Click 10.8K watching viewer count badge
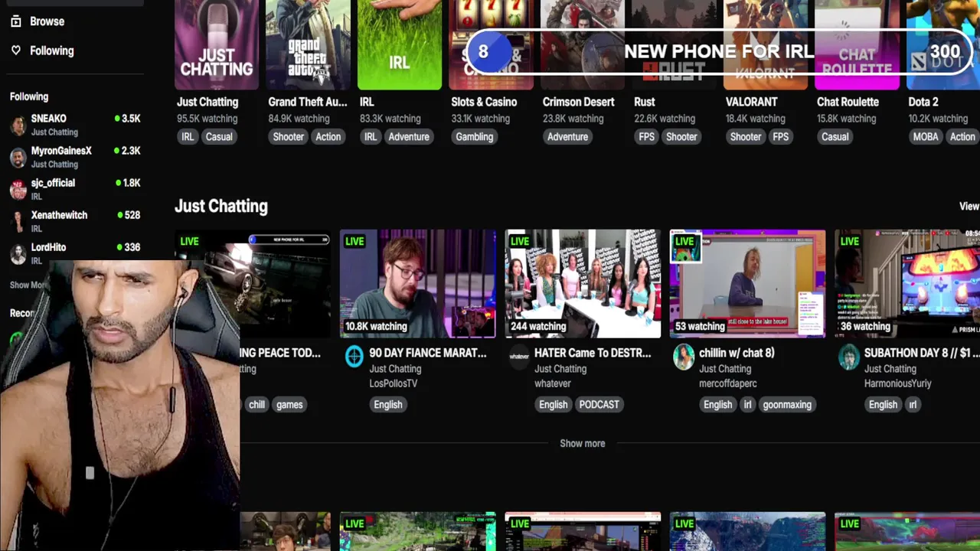Image resolution: width=980 pixels, height=551 pixels. pos(376,326)
